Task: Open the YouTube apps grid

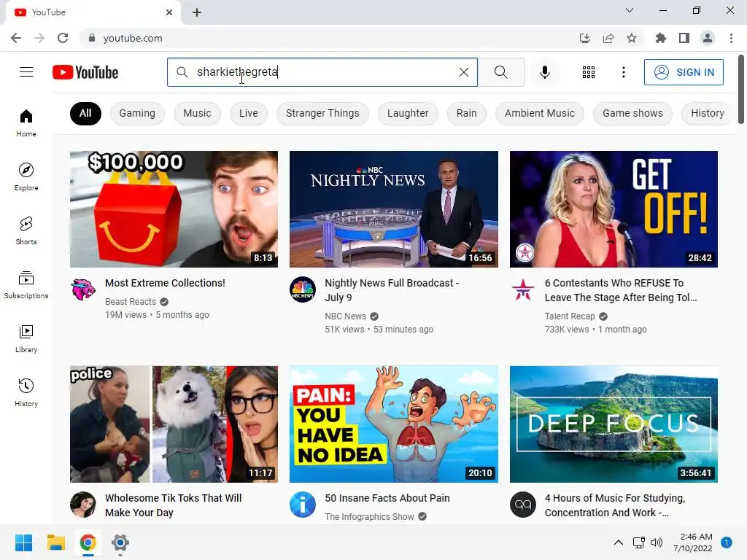Action: pos(589,72)
